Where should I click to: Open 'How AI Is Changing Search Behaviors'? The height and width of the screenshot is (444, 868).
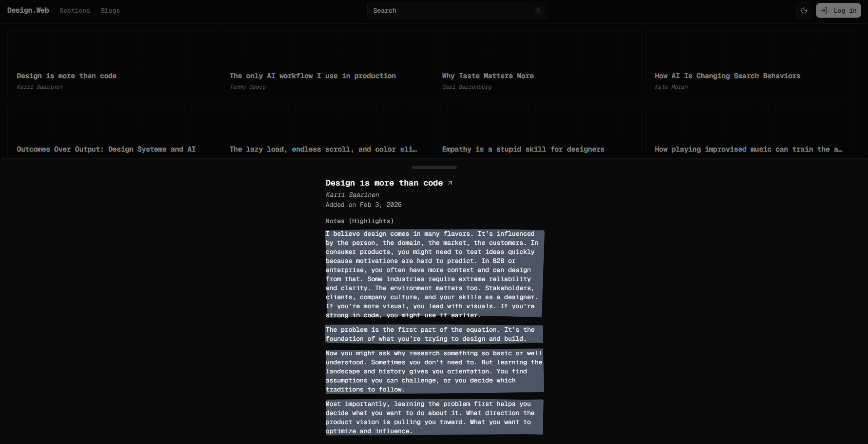727,76
